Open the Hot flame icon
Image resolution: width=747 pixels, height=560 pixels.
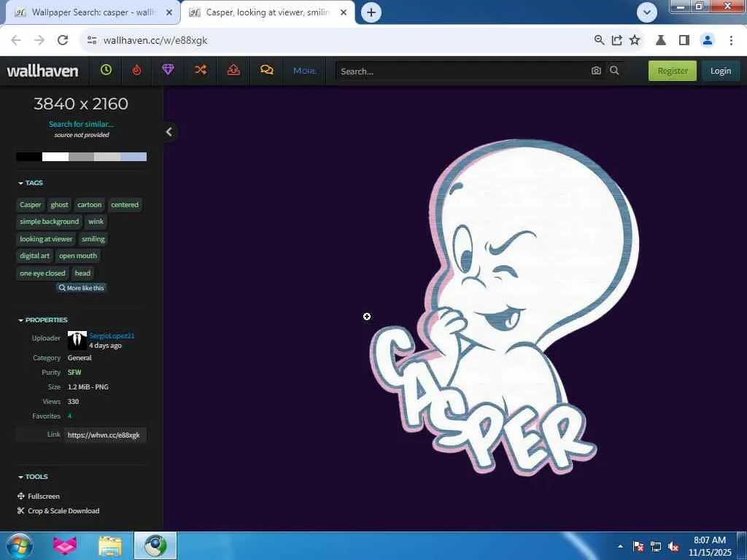136,70
